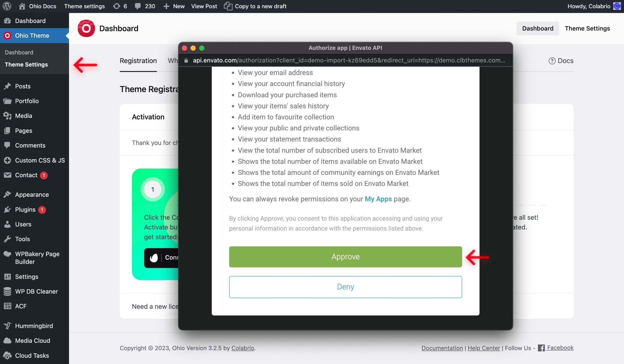The width and height of the screenshot is (624, 364).
Task: Deny the Envato app authorization
Action: point(345,287)
